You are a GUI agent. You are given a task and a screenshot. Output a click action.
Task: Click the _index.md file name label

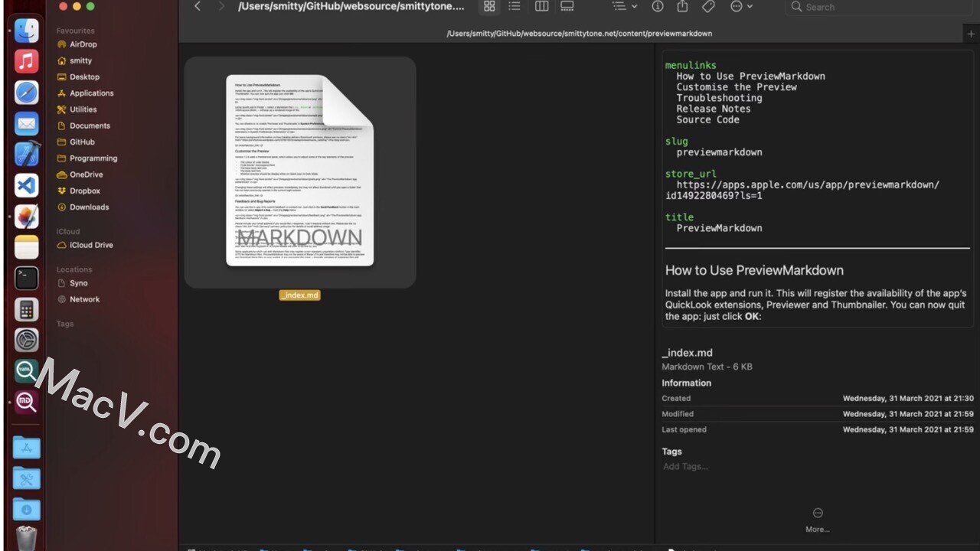coord(300,295)
